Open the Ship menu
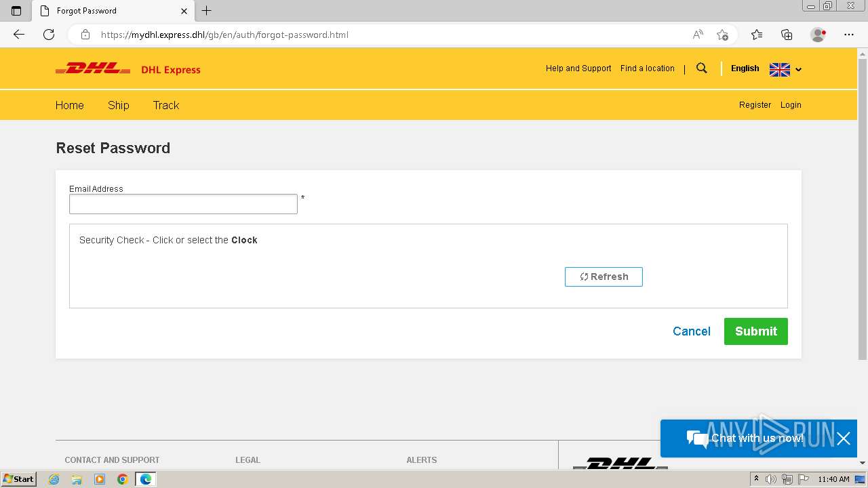Screen dimensions: 868x488 tap(119, 105)
